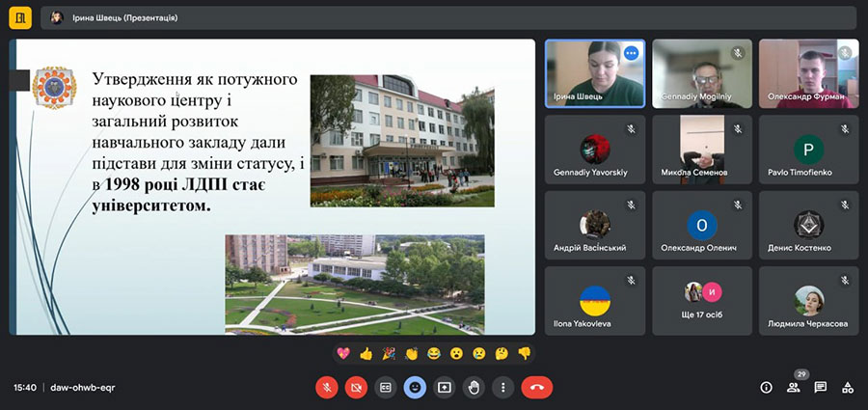This screenshot has height=410, width=868.
Task: Click muted mic icon on Gennadiy Yavorskiy tile
Action: click(x=631, y=129)
